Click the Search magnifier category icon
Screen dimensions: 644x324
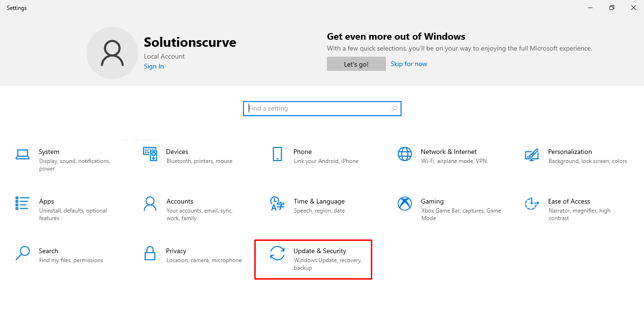tap(23, 253)
